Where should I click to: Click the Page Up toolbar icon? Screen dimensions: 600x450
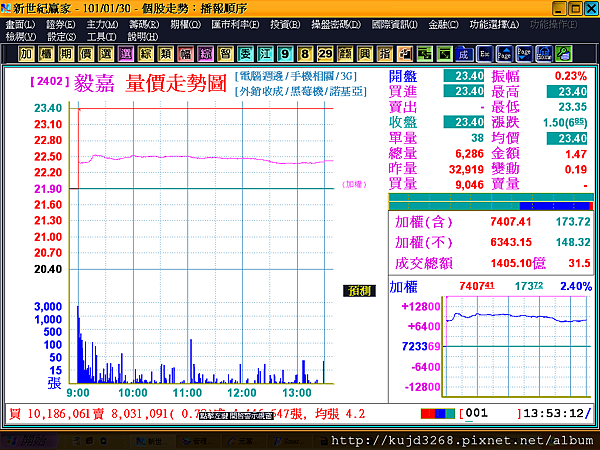pyautogui.click(x=504, y=54)
